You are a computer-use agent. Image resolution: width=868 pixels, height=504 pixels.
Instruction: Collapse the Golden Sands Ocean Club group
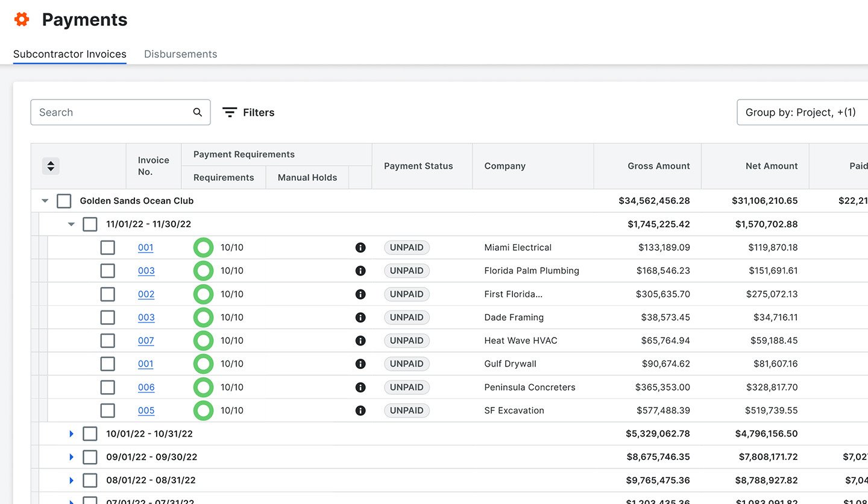pos(45,201)
